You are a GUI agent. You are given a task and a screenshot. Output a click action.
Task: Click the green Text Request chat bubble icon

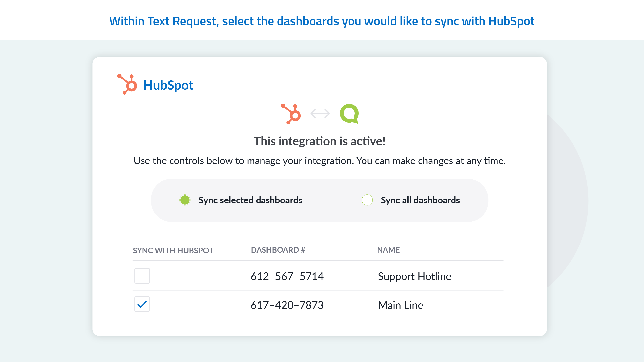point(349,114)
